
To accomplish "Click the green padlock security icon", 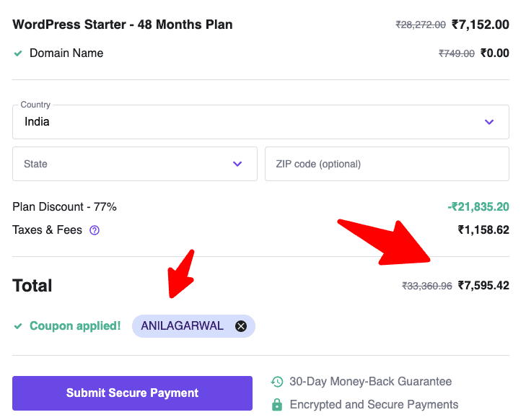I will click(277, 405).
